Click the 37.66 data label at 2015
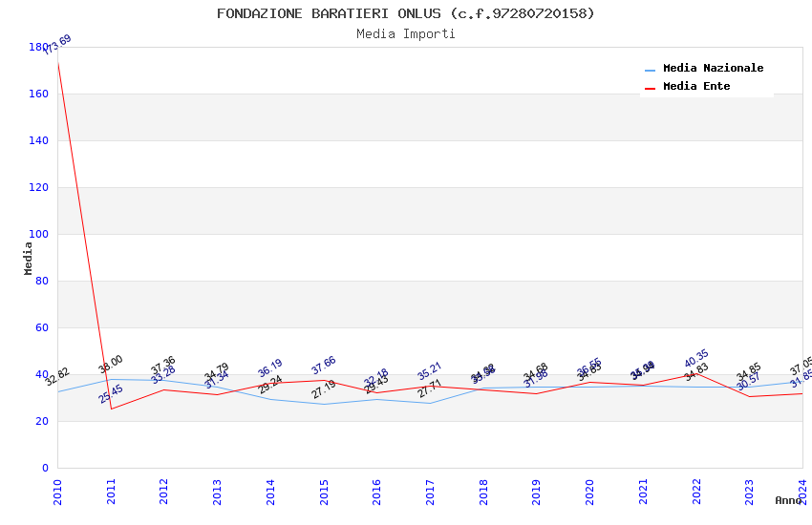The height and width of the screenshot is (525, 812). tap(324, 366)
